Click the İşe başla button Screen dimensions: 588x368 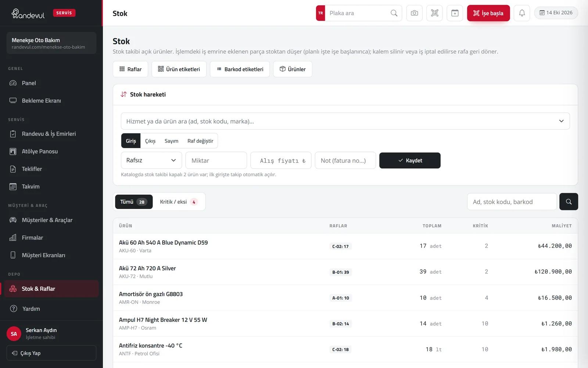(488, 13)
